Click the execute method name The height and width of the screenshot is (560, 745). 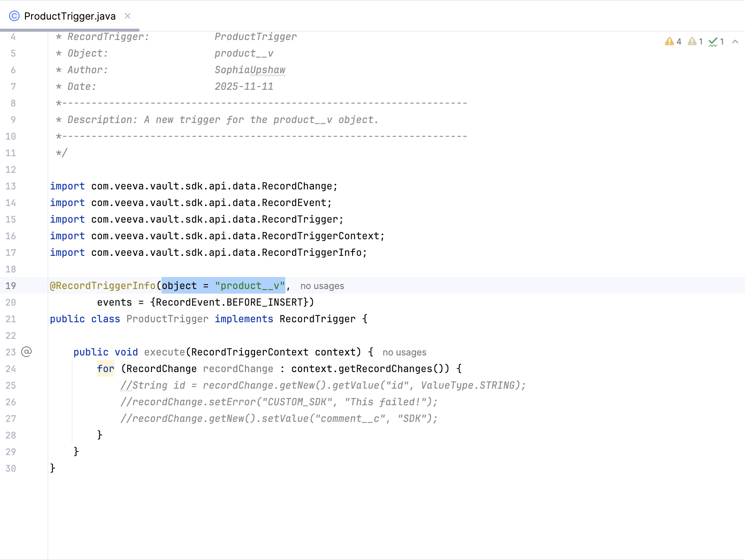click(x=165, y=352)
